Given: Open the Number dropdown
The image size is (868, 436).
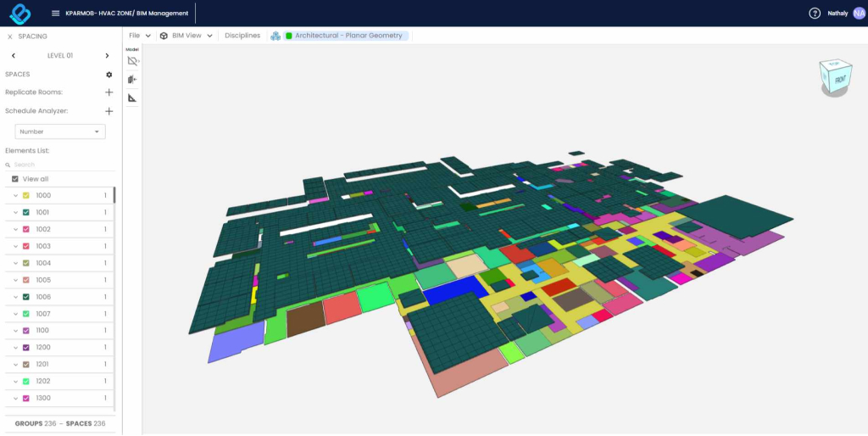Looking at the screenshot, I should point(60,131).
